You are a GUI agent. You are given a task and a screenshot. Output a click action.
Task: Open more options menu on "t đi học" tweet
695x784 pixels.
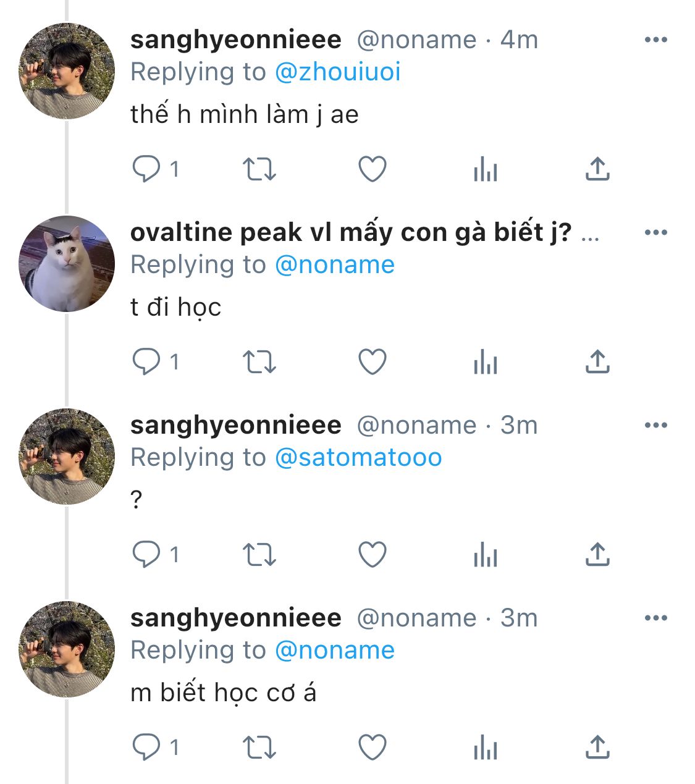tap(655, 233)
